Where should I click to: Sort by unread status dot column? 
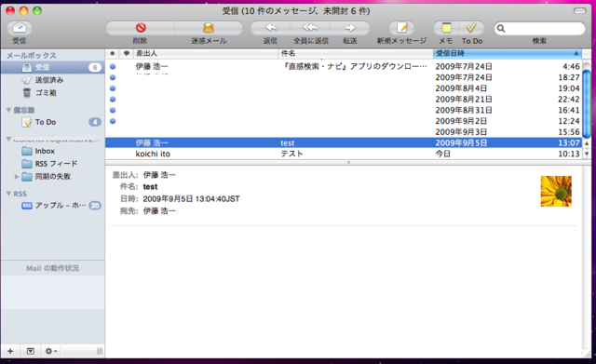112,54
